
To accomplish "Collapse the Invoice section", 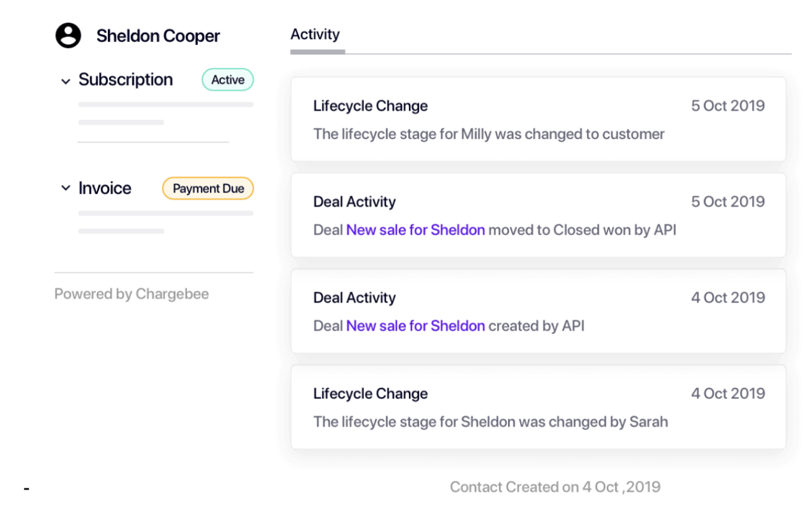I will click(65, 188).
